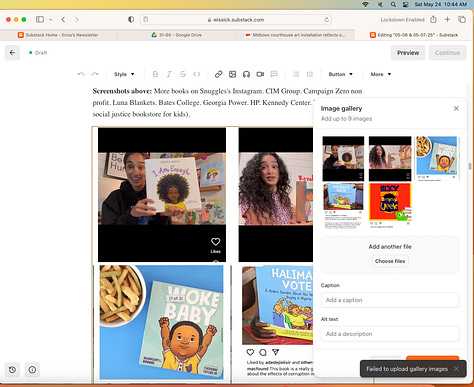The width and height of the screenshot is (474, 387).
Task: Reload the page in address bar
Action: [x=327, y=19]
